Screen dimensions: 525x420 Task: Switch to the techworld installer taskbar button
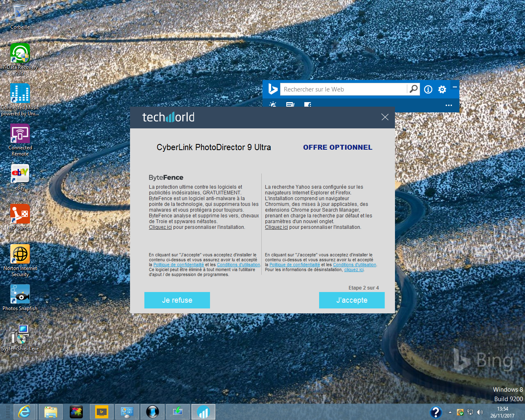coord(203,411)
